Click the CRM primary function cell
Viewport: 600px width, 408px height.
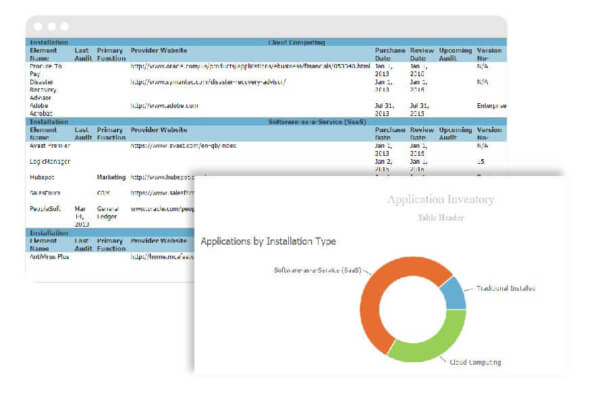103,193
